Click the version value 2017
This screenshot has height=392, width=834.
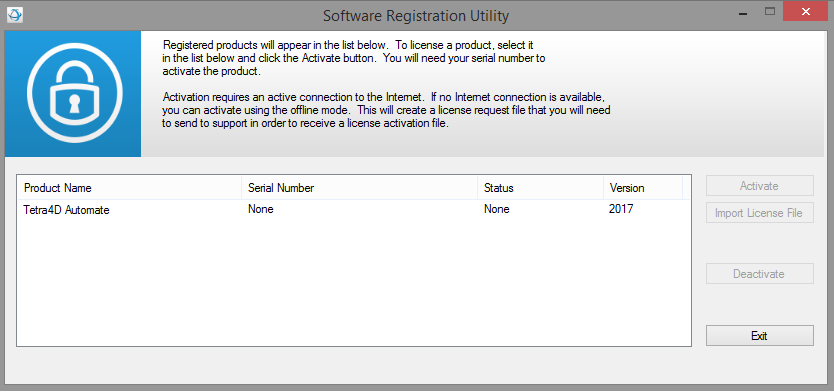(621, 209)
